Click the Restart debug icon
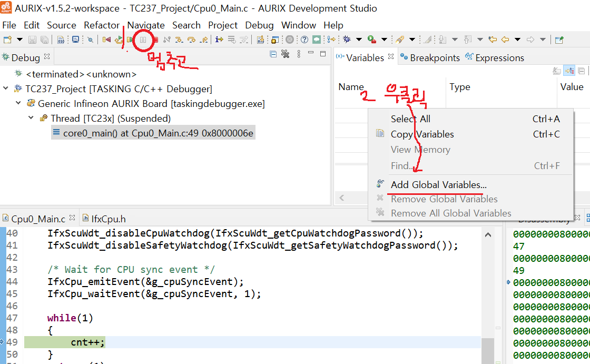 107,40
